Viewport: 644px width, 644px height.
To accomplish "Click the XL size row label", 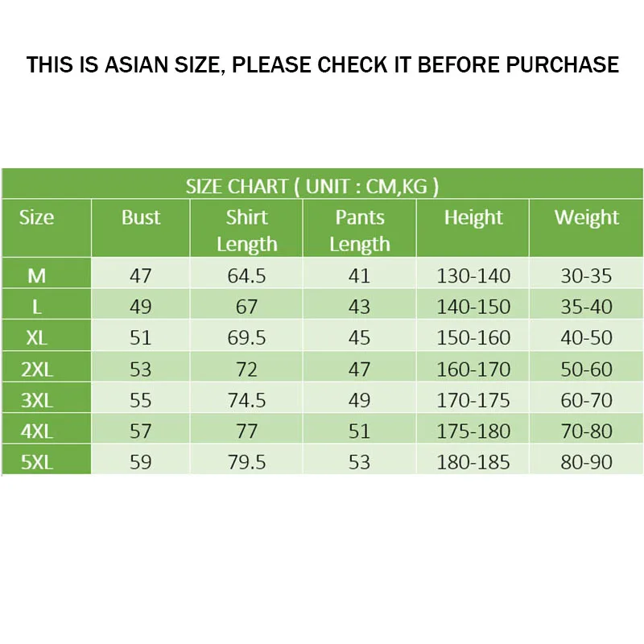I will (37, 338).
